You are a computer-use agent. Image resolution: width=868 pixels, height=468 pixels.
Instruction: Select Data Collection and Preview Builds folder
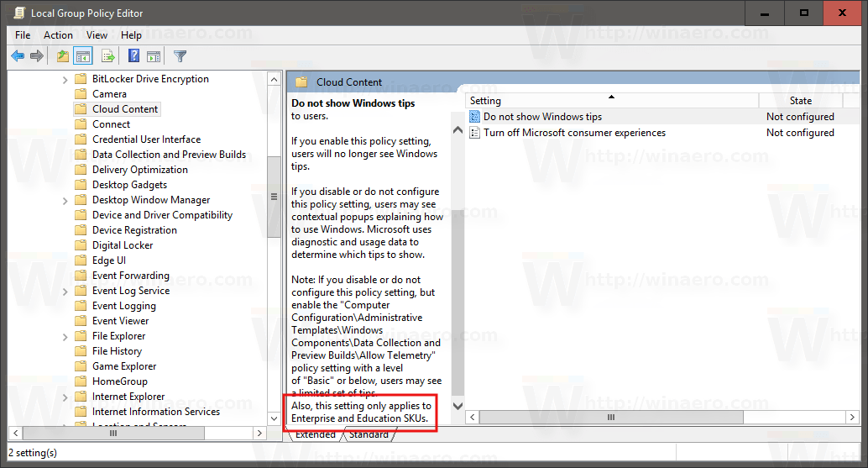tap(169, 154)
